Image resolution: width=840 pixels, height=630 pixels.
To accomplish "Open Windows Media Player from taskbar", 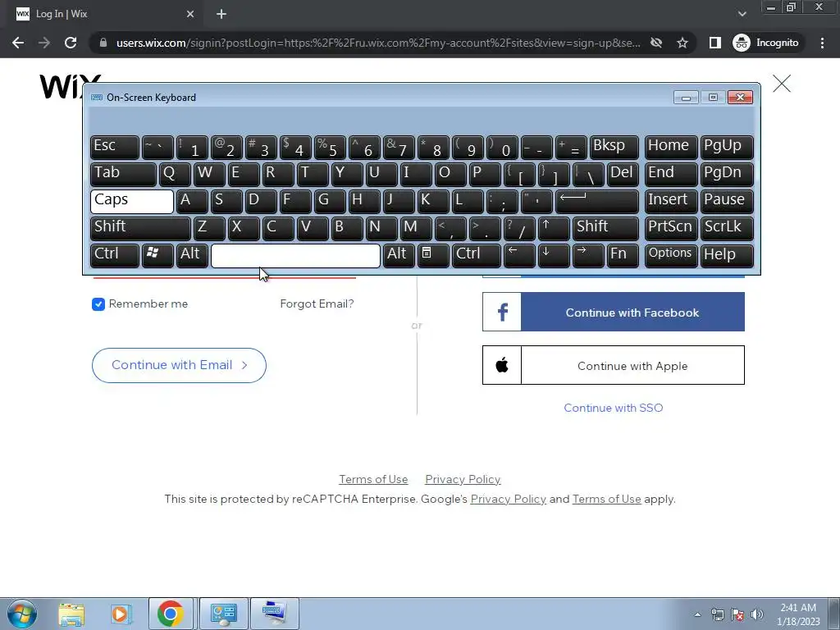I will click(121, 614).
